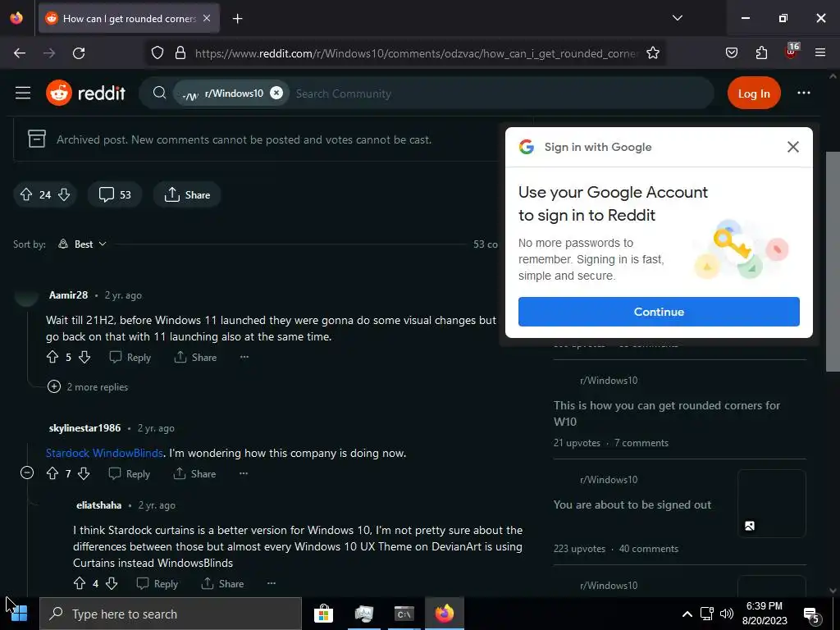Open the Firefox application menu
The height and width of the screenshot is (630, 840).
pyautogui.click(x=820, y=53)
